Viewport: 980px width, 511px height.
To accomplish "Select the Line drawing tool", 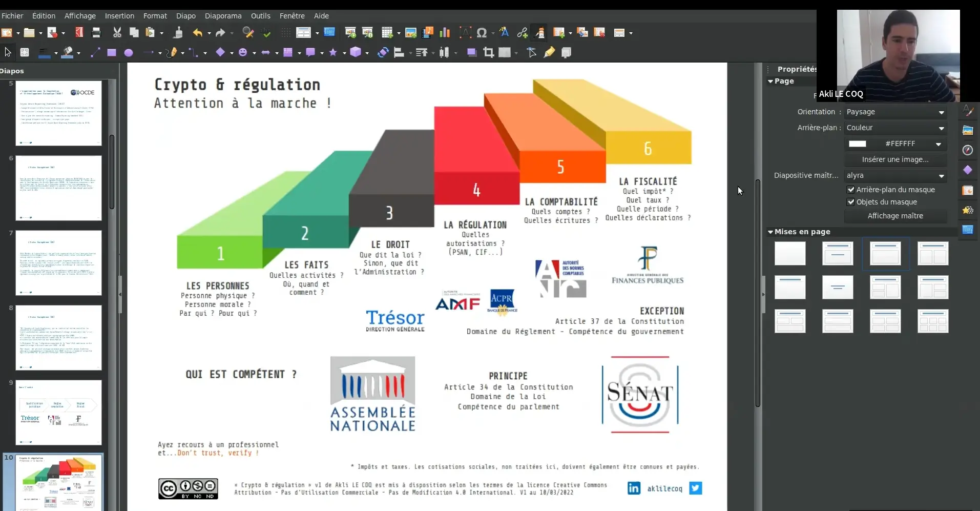I will click(x=95, y=52).
